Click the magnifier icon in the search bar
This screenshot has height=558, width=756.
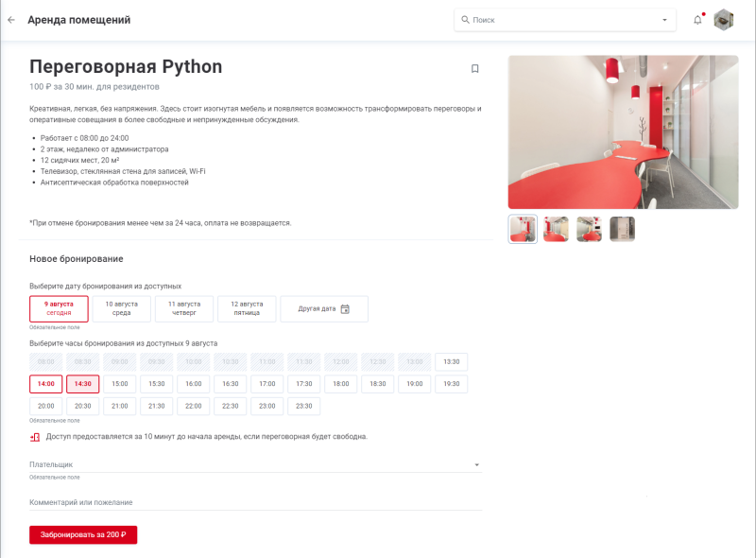click(x=466, y=19)
